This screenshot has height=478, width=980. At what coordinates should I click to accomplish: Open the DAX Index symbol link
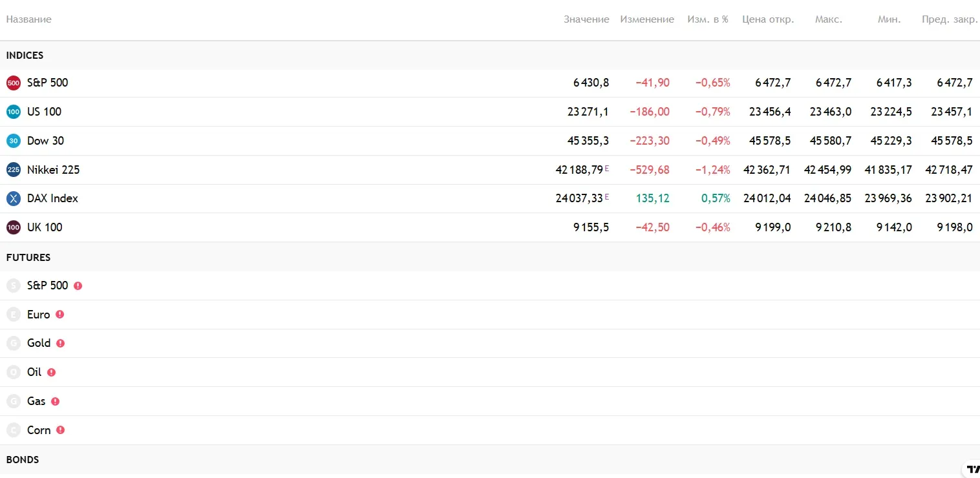point(52,198)
